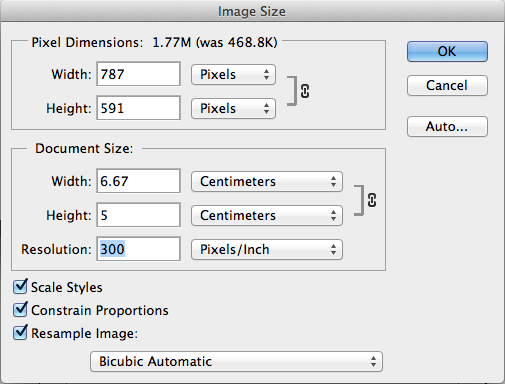Open the Auto... resolution dialog
Image resolution: width=505 pixels, height=384 pixels.
(x=447, y=126)
